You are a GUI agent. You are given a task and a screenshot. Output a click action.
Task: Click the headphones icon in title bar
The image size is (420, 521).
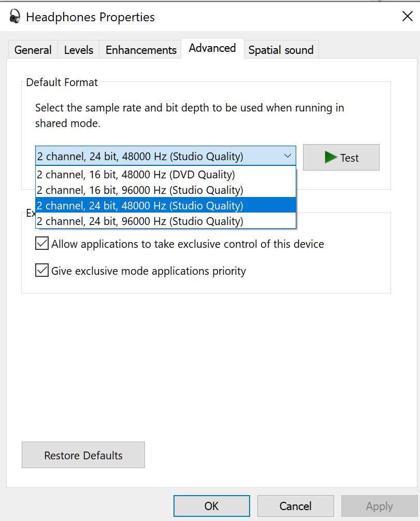pyautogui.click(x=15, y=17)
